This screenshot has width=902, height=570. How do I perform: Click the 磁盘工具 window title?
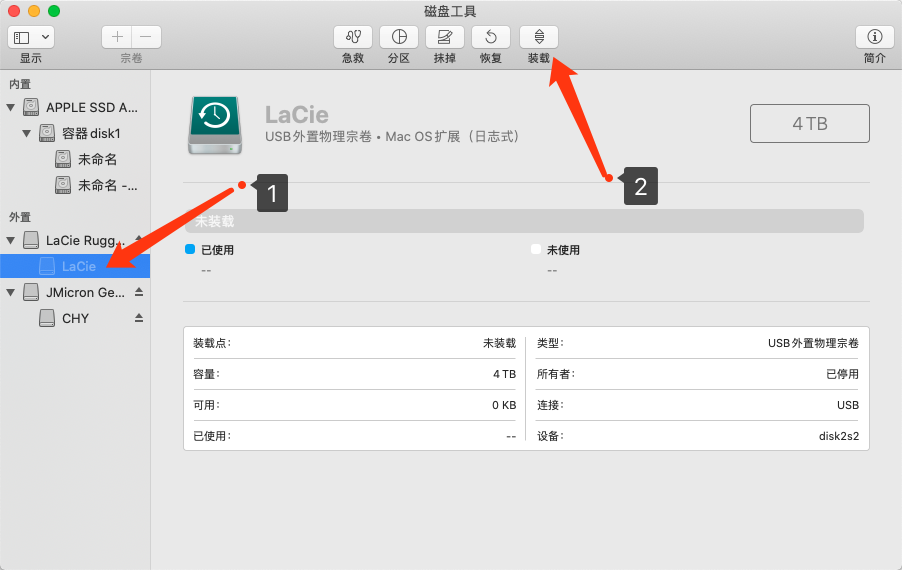[450, 11]
